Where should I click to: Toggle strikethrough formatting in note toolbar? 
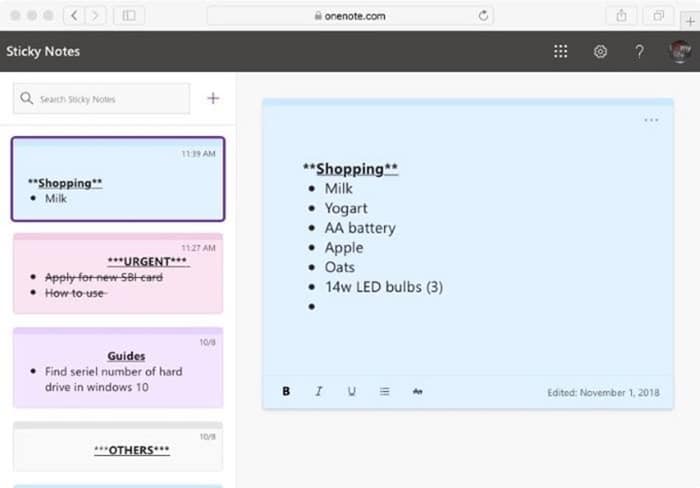click(x=417, y=391)
